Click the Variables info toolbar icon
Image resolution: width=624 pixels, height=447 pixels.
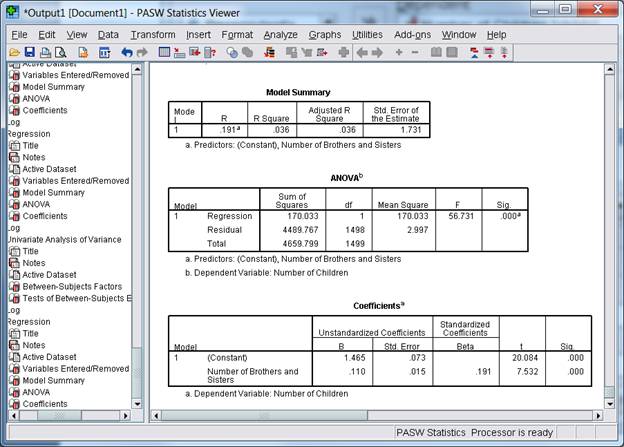pos(210,52)
